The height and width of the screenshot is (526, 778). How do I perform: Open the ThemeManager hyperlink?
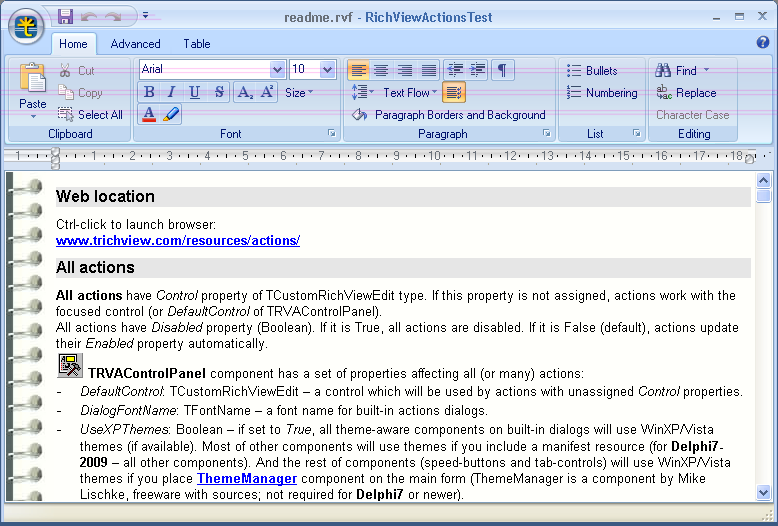coord(247,478)
